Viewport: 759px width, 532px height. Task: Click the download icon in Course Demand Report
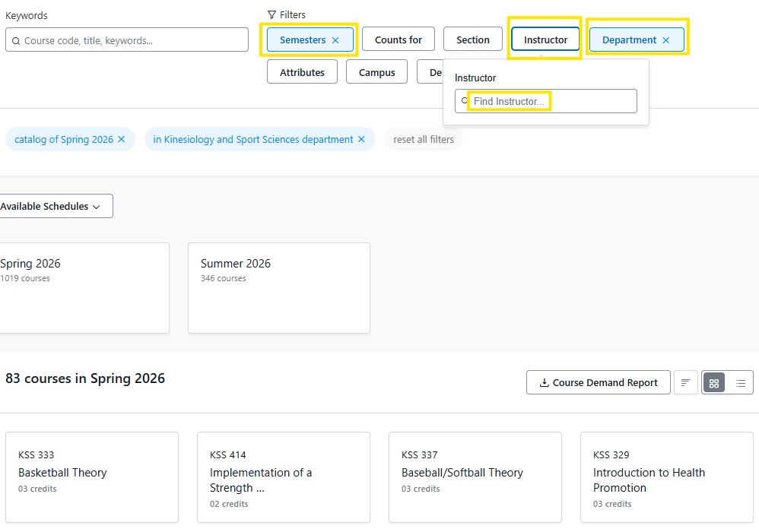pos(544,382)
